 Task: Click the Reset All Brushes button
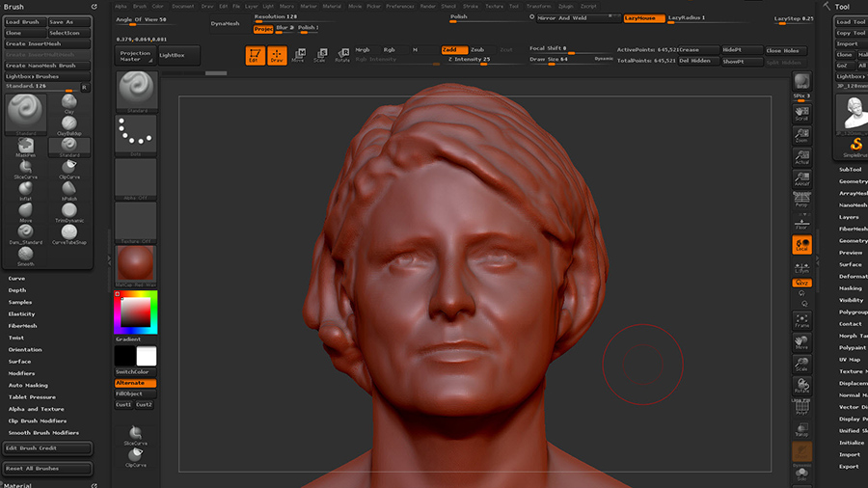pyautogui.click(x=47, y=468)
